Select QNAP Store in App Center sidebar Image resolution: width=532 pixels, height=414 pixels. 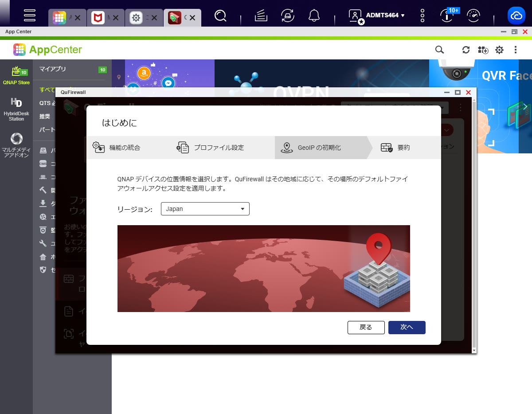[16, 75]
